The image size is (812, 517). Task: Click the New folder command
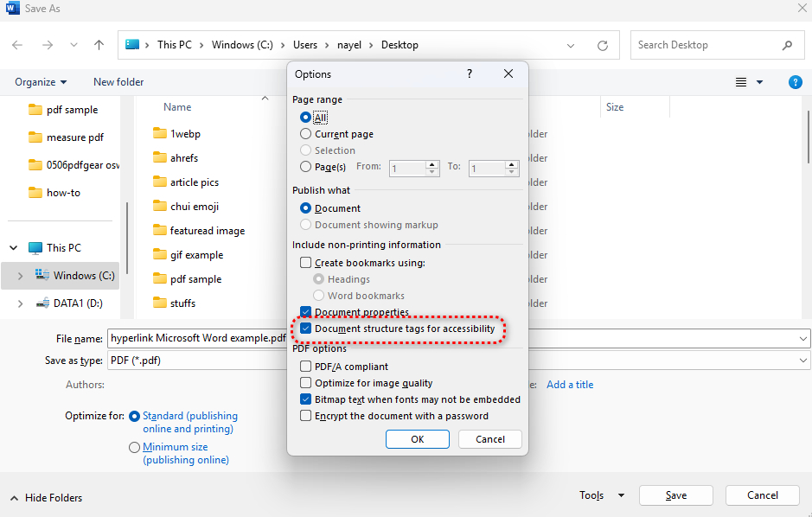click(118, 81)
